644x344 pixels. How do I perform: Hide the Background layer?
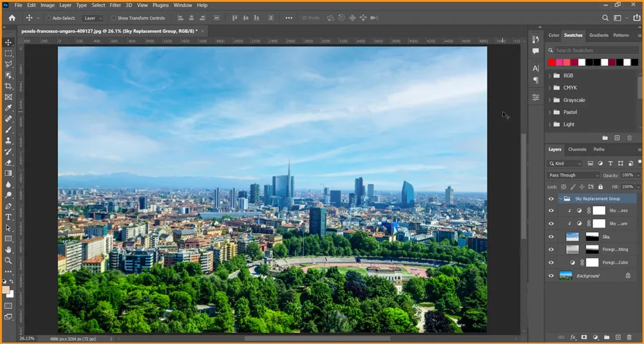(x=551, y=276)
